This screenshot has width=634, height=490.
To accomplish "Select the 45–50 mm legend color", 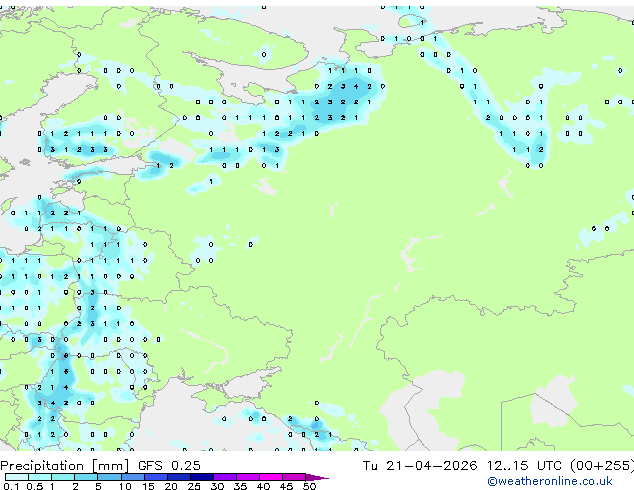I will 294,477.
